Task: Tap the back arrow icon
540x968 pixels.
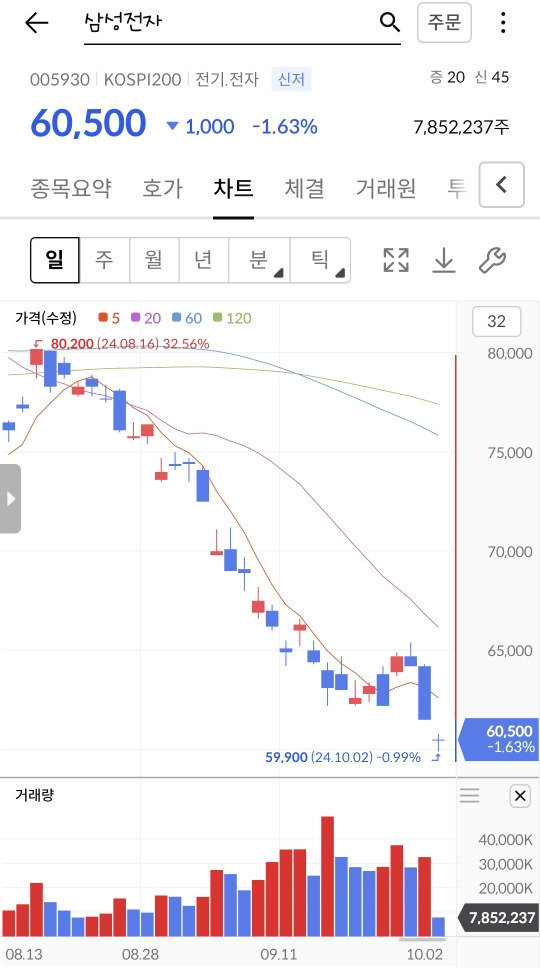Action: 36,23
